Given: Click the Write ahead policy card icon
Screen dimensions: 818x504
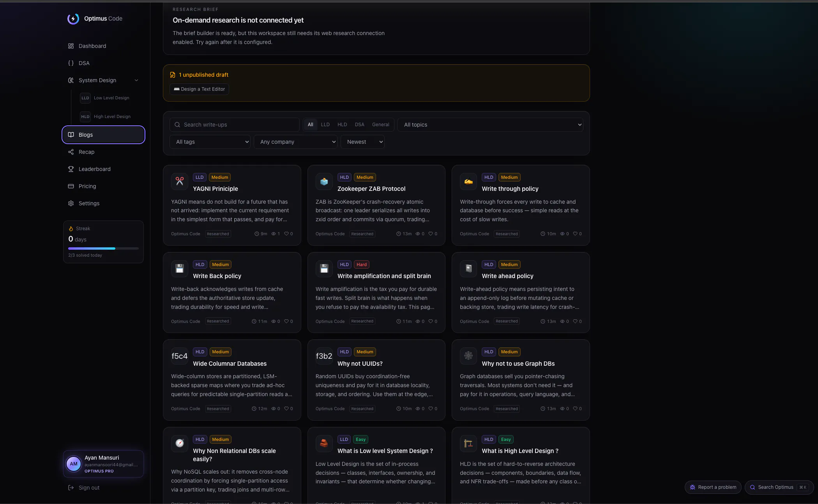Looking at the screenshot, I should coord(468,269).
